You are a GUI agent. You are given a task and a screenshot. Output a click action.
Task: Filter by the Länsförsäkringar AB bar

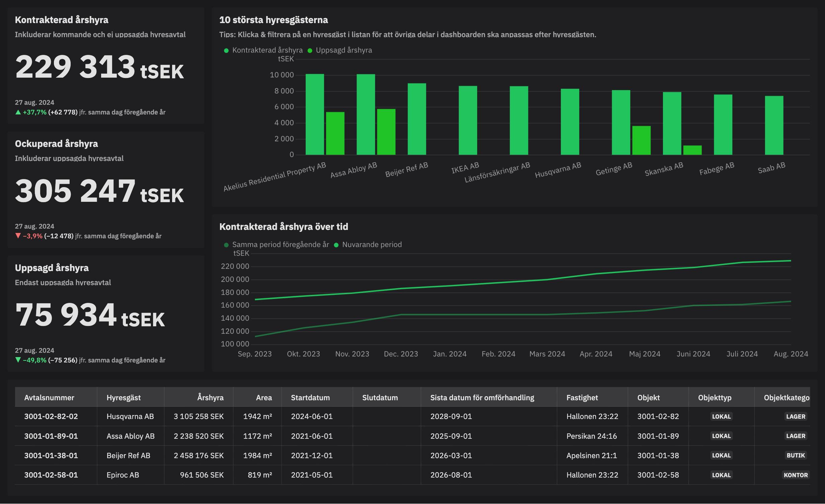click(x=519, y=120)
